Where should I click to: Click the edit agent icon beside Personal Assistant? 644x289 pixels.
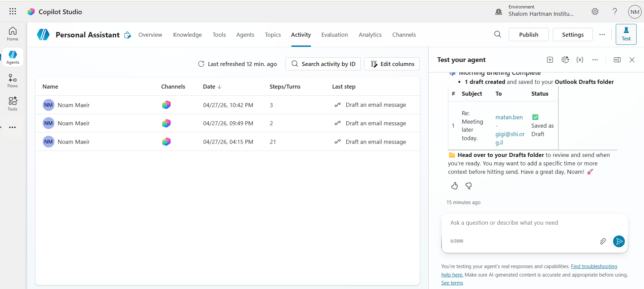127,35
